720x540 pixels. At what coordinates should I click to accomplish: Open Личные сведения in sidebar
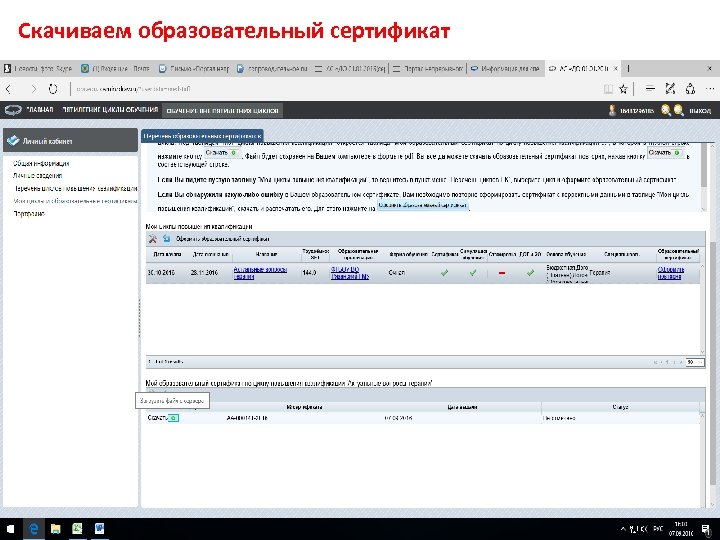(x=38, y=175)
